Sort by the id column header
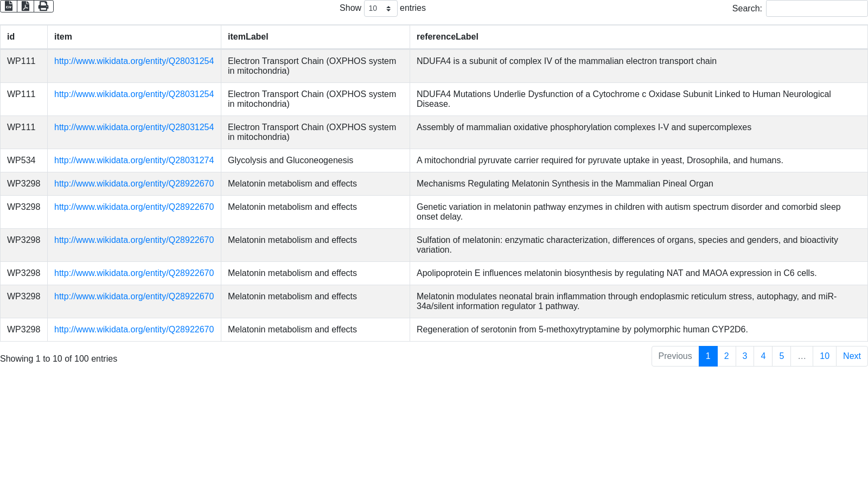Screen dimensions: 868x488 coord(11,37)
